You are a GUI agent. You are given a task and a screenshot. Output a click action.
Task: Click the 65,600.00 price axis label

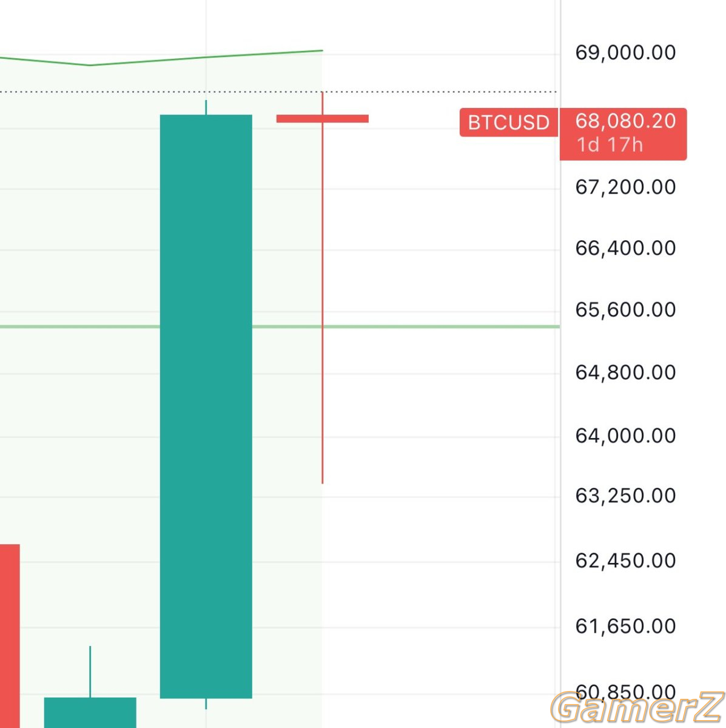[x=625, y=310]
